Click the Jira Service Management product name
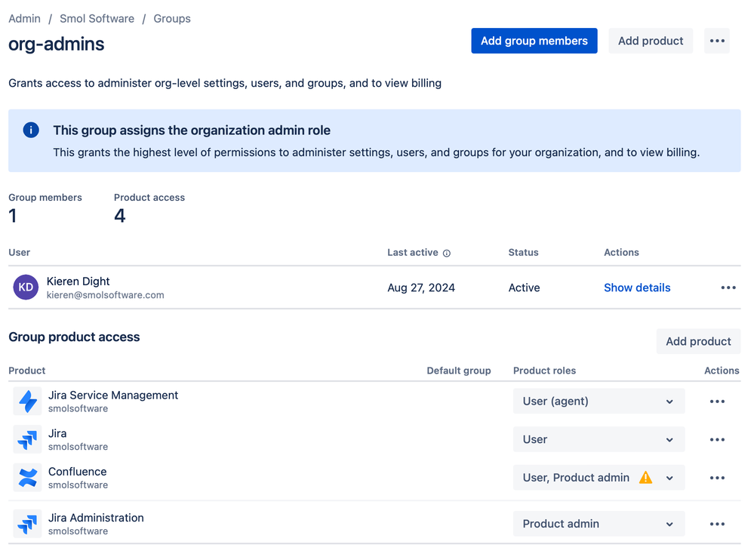The height and width of the screenshot is (560, 754). pos(113,395)
